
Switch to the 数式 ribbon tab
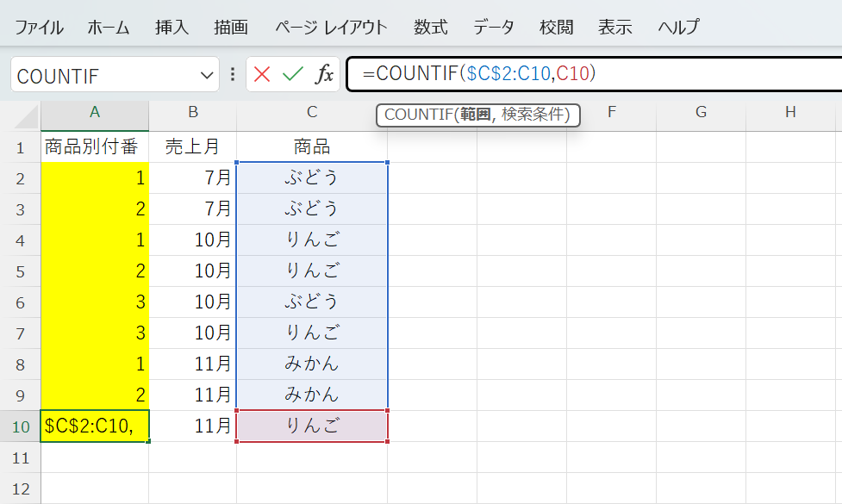pos(430,27)
